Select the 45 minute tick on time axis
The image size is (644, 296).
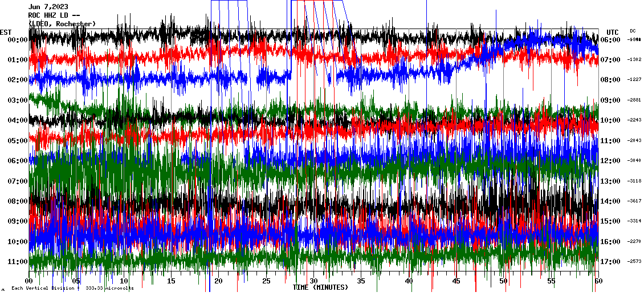[456, 281]
